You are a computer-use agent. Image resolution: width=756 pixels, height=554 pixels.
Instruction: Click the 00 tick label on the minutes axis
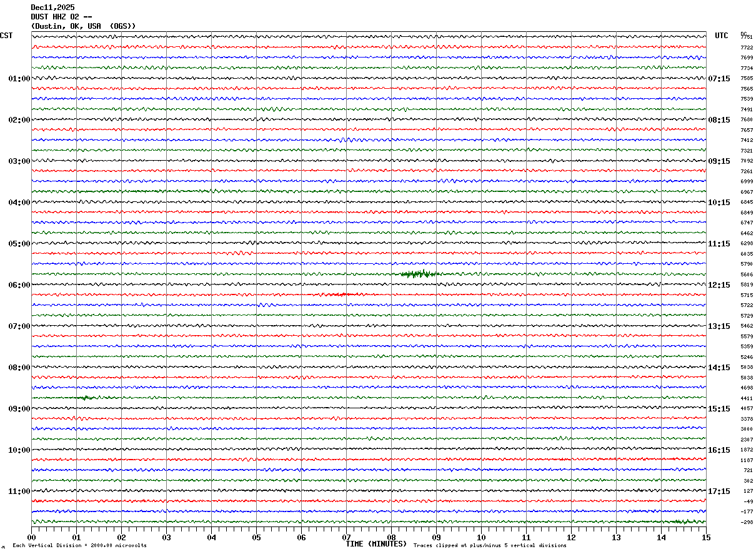click(31, 537)
